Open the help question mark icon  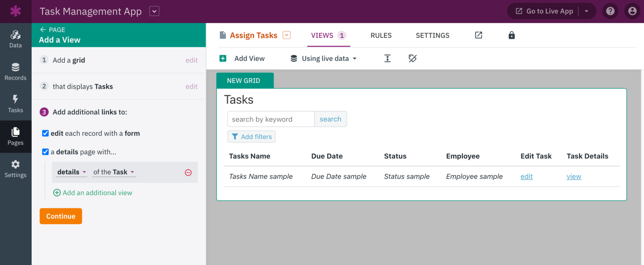[x=610, y=11]
